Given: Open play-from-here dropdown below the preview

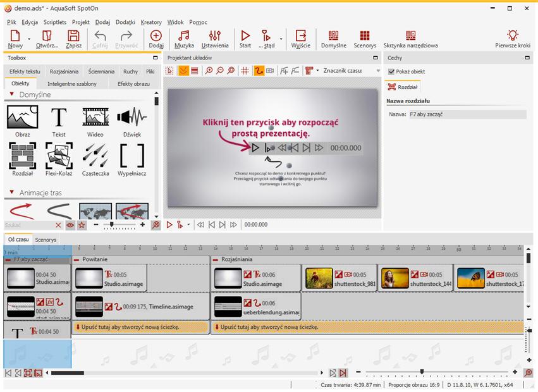Looking at the screenshot, I should (188, 225).
